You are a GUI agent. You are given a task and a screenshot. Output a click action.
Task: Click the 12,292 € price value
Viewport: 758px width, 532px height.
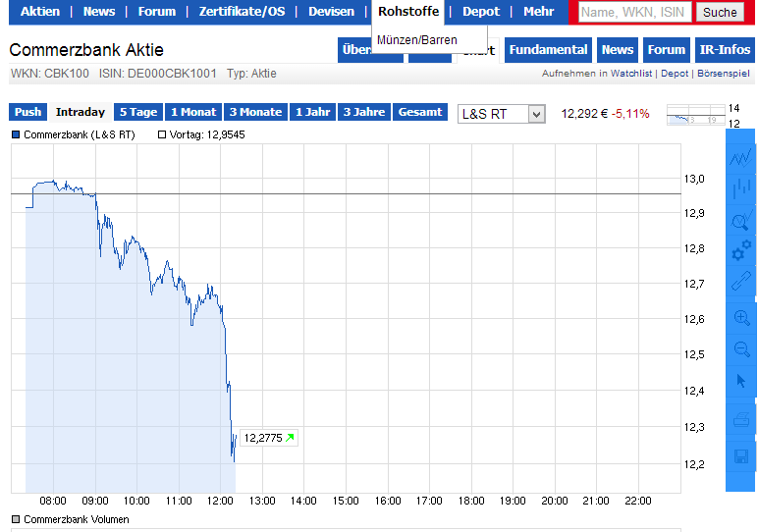pos(584,114)
